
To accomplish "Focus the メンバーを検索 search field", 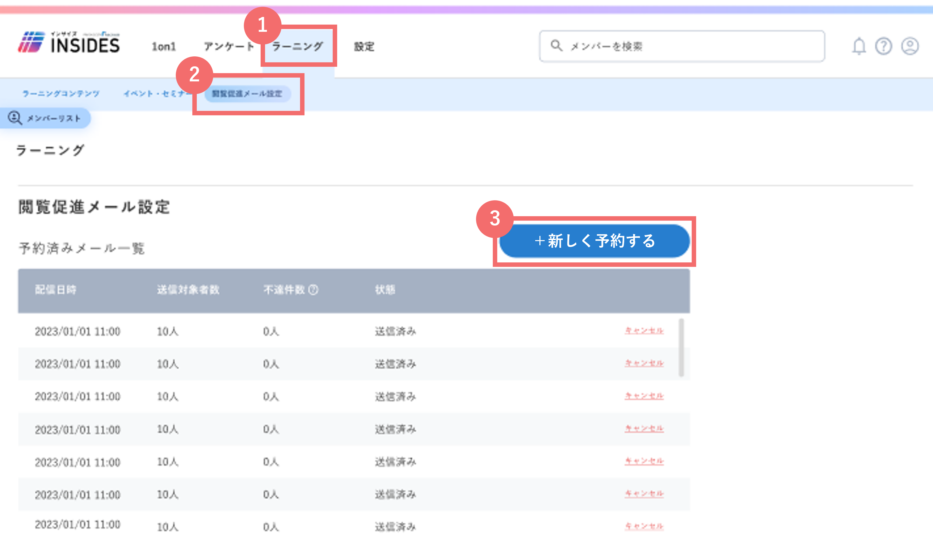I will click(682, 46).
